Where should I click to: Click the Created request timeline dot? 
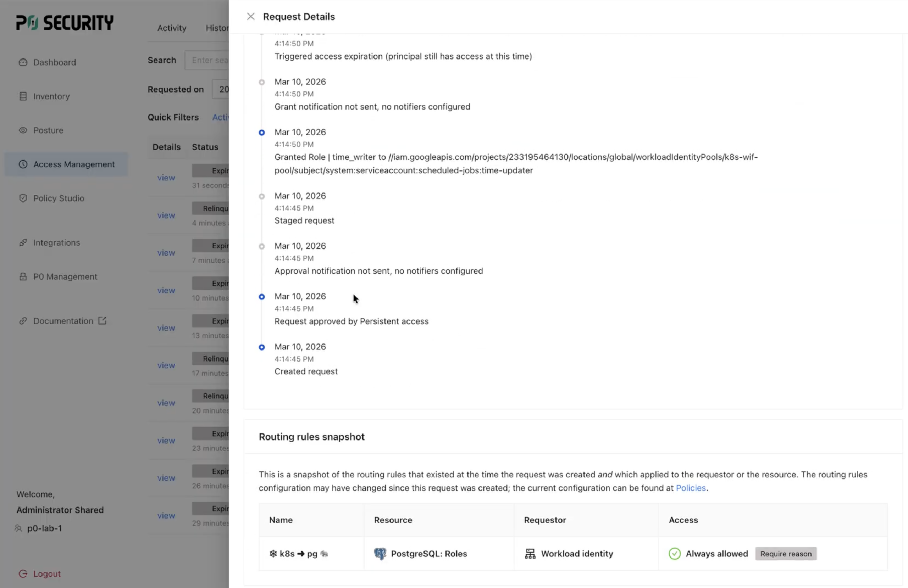pos(262,347)
